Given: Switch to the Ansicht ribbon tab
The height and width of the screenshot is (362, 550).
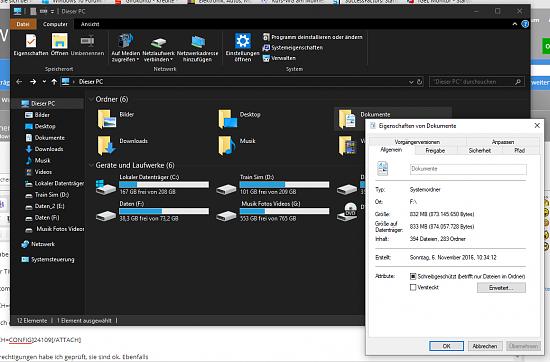Looking at the screenshot, I should 90,24.
